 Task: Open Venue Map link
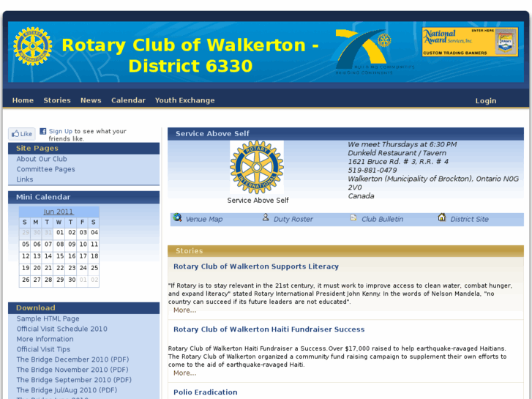(x=204, y=220)
